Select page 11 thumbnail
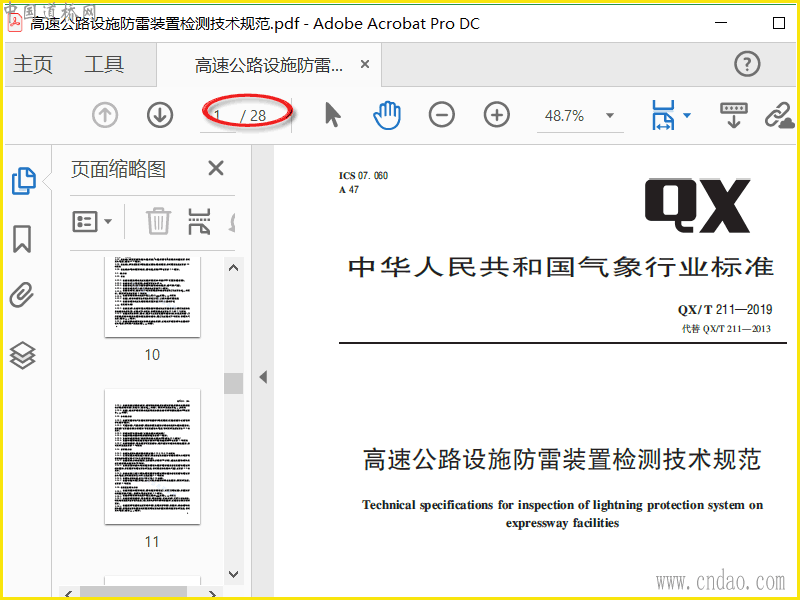 (x=152, y=457)
